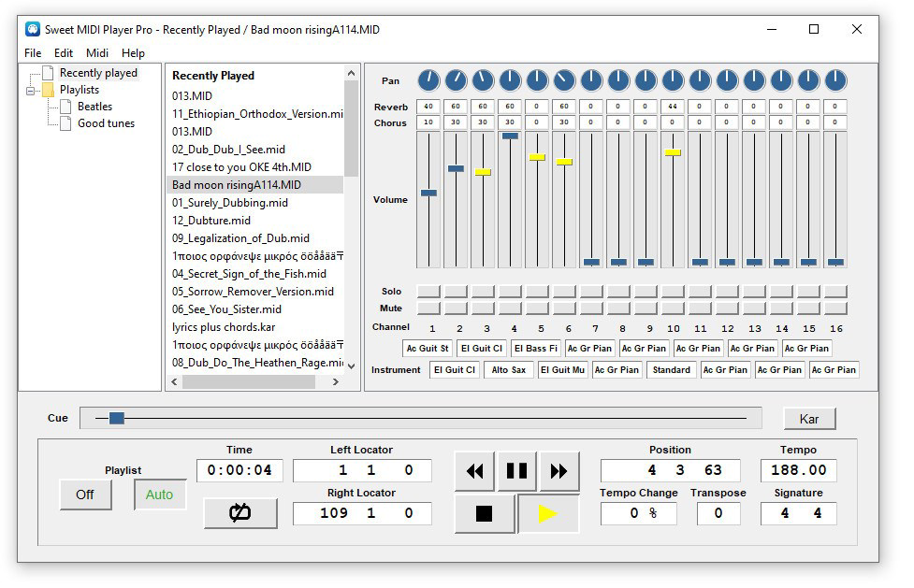
Task: Click the Off button under Playlist
Action: [85, 495]
